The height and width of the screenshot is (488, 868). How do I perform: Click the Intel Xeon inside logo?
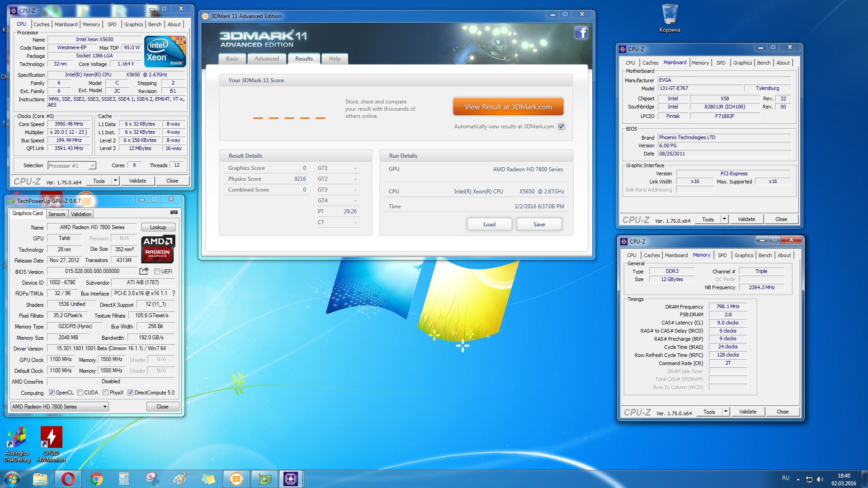pos(165,52)
